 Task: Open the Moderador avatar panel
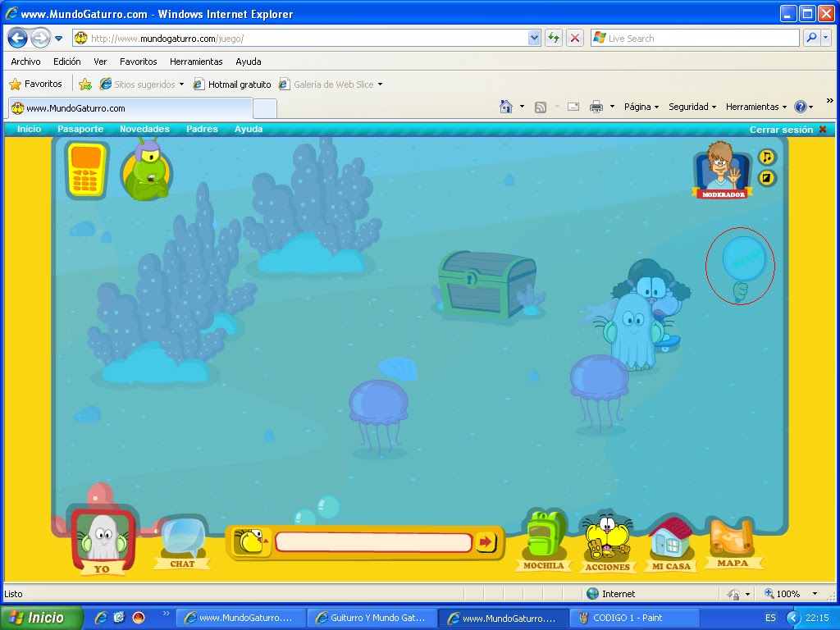[x=722, y=170]
